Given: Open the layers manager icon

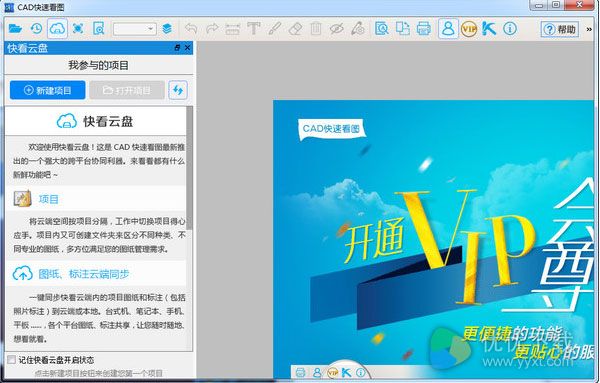Looking at the screenshot, I should (167, 28).
